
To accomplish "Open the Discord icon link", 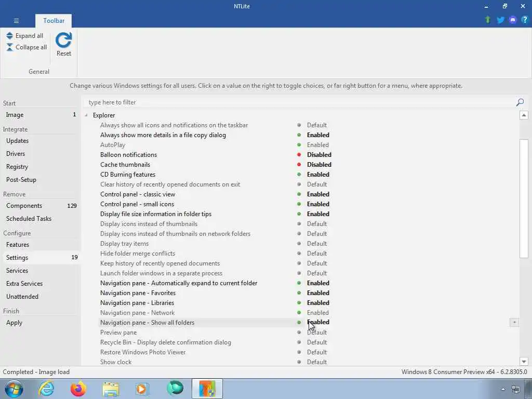I will point(513,20).
